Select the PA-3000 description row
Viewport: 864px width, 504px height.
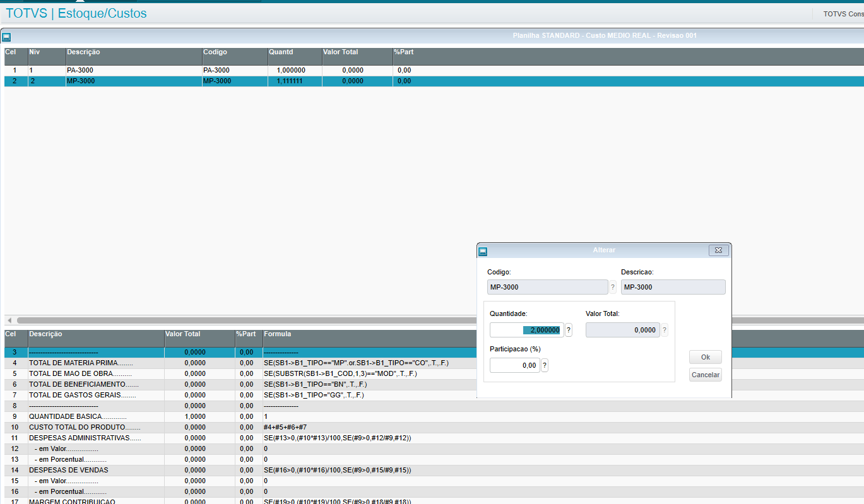point(134,71)
